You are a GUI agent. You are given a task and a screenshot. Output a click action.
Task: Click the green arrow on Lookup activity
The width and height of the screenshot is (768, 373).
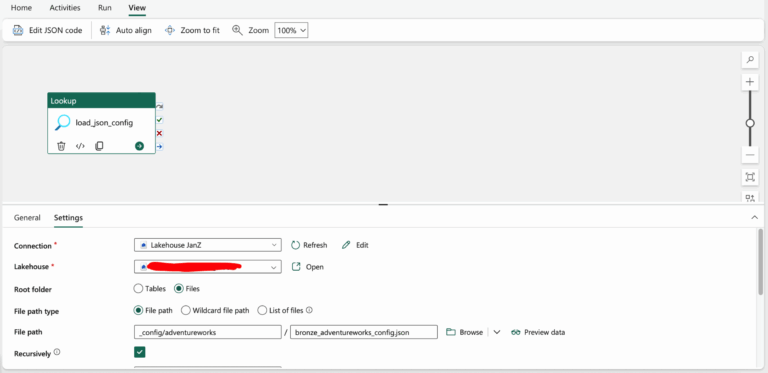click(x=140, y=146)
